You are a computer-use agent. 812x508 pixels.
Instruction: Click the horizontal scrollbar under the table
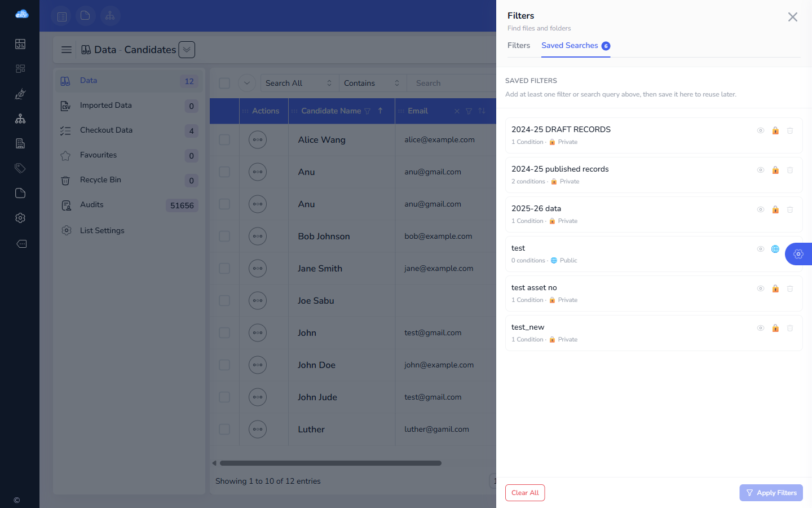pos(330,463)
